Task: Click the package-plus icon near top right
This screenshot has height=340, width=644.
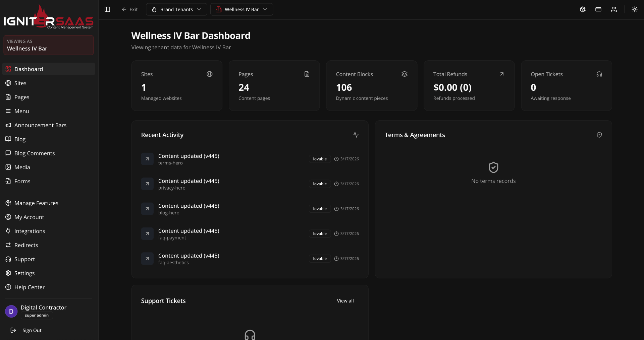Action: click(x=583, y=9)
